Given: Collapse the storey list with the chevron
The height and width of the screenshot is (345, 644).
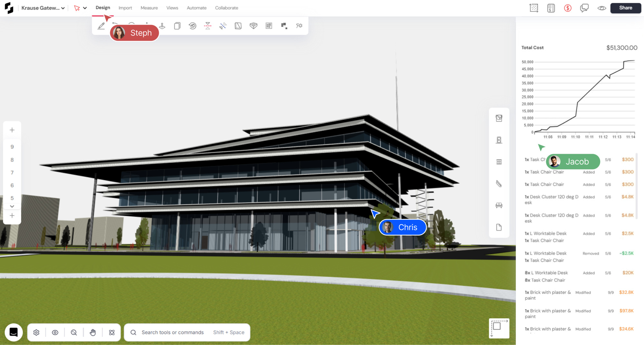Looking at the screenshot, I should [12, 206].
